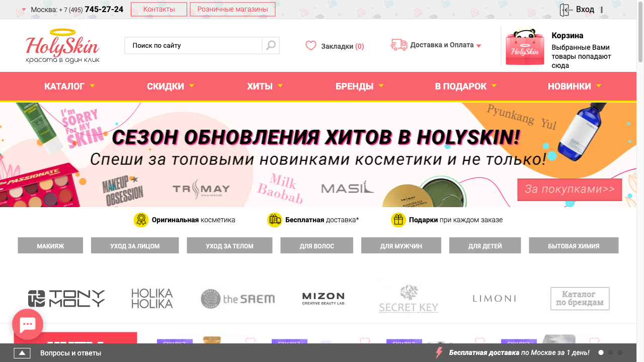Open the БРЕНДЫ menu
644x362 pixels.
[359, 86]
